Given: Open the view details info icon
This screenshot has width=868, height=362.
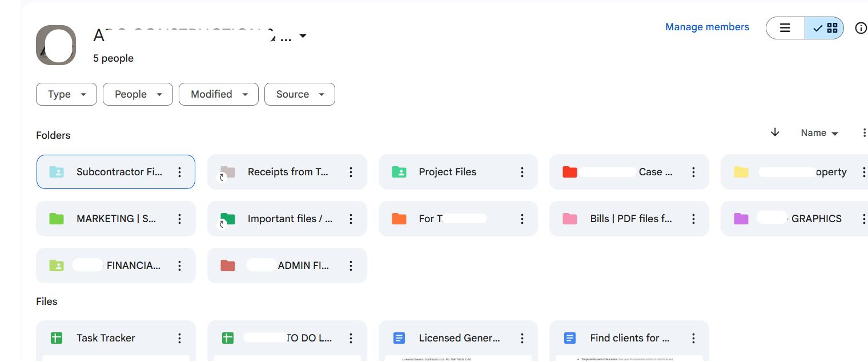Looking at the screenshot, I should tap(861, 28).
